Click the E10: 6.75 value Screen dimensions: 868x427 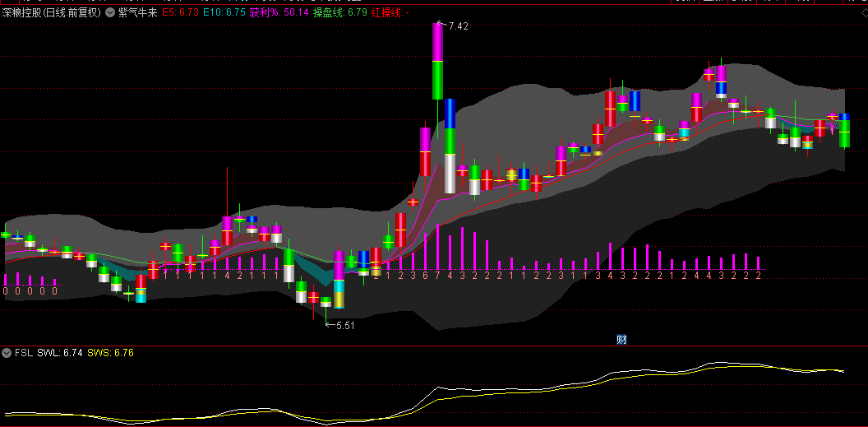pyautogui.click(x=224, y=12)
